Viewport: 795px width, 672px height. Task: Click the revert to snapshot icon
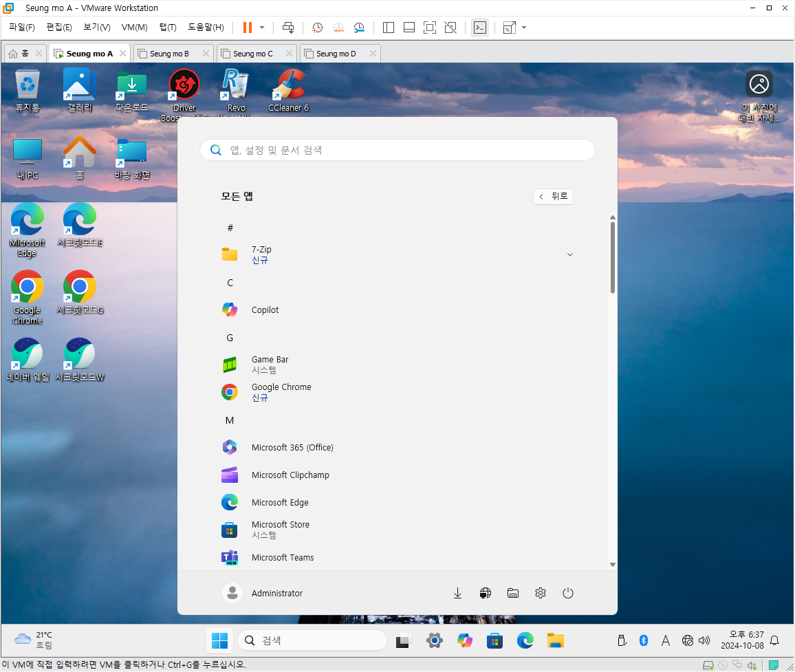pyautogui.click(x=338, y=28)
